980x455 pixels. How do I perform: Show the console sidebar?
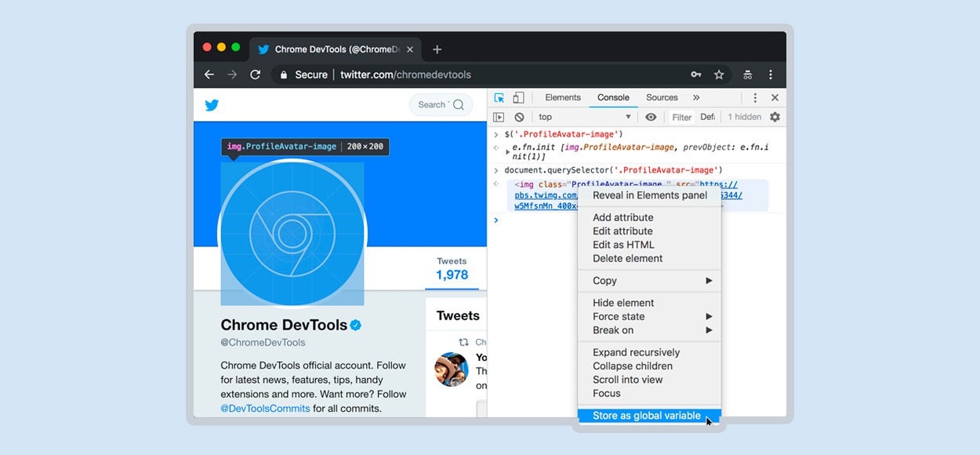pyautogui.click(x=499, y=117)
